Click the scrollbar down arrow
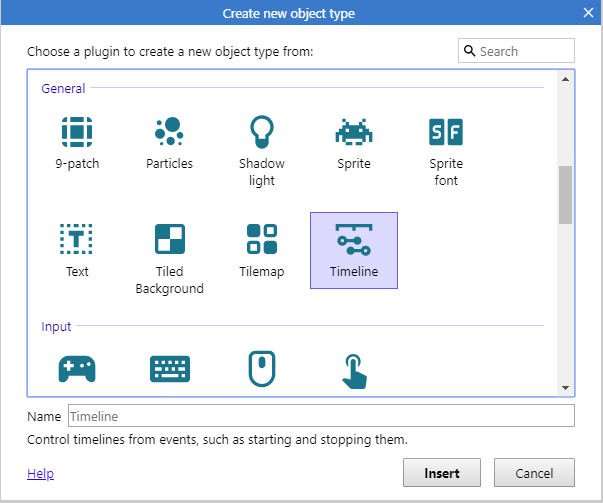The height and width of the screenshot is (503, 603). [565, 388]
